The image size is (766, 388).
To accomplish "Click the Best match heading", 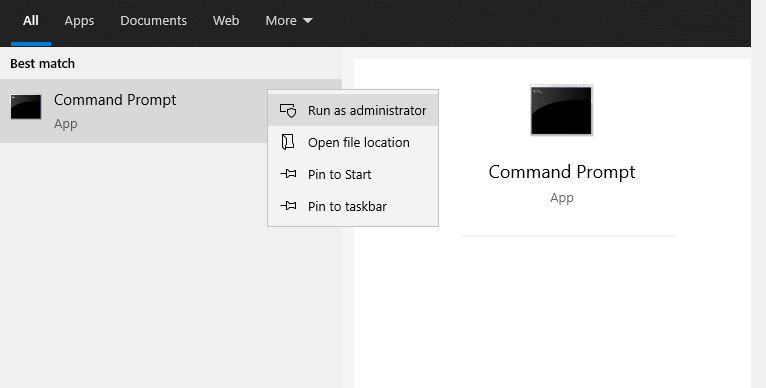I will [43, 64].
